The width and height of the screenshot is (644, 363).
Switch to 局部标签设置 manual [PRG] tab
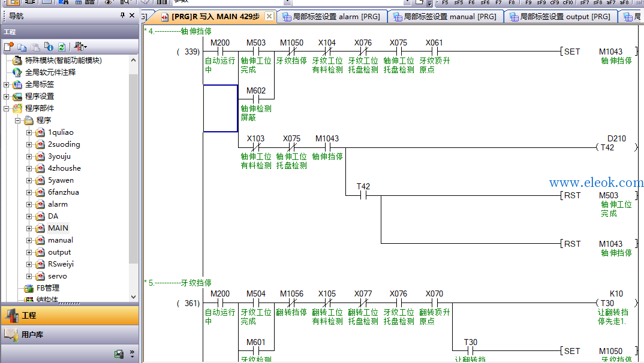coord(446,17)
